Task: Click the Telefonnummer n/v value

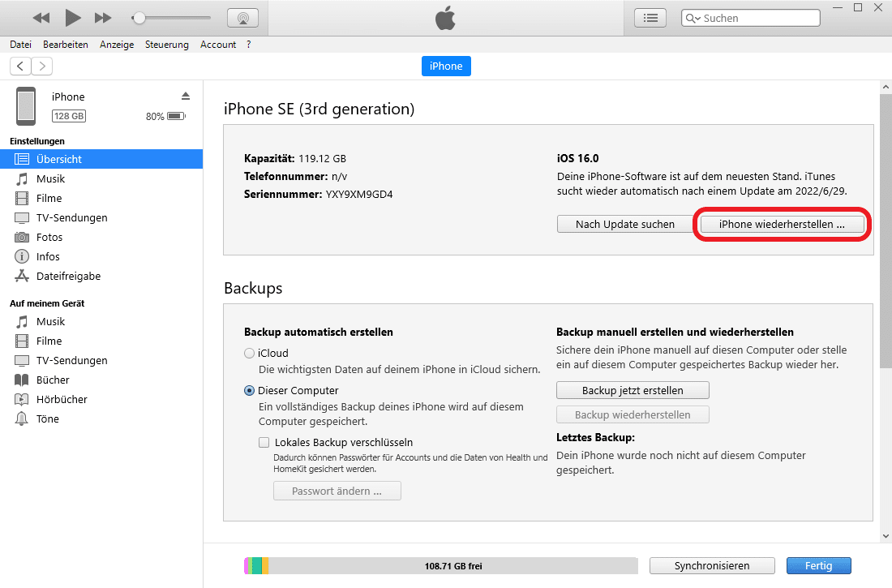Action: pyautogui.click(x=339, y=177)
